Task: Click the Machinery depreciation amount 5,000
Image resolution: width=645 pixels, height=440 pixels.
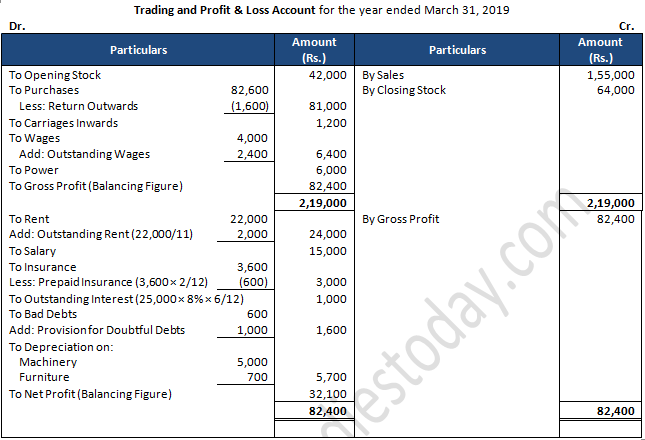Action: pos(252,362)
